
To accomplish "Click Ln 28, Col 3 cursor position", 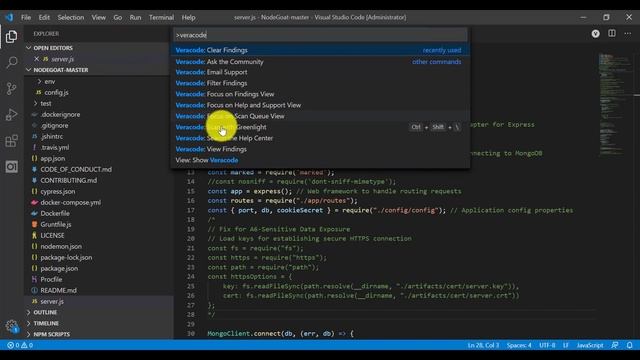I will (483, 345).
